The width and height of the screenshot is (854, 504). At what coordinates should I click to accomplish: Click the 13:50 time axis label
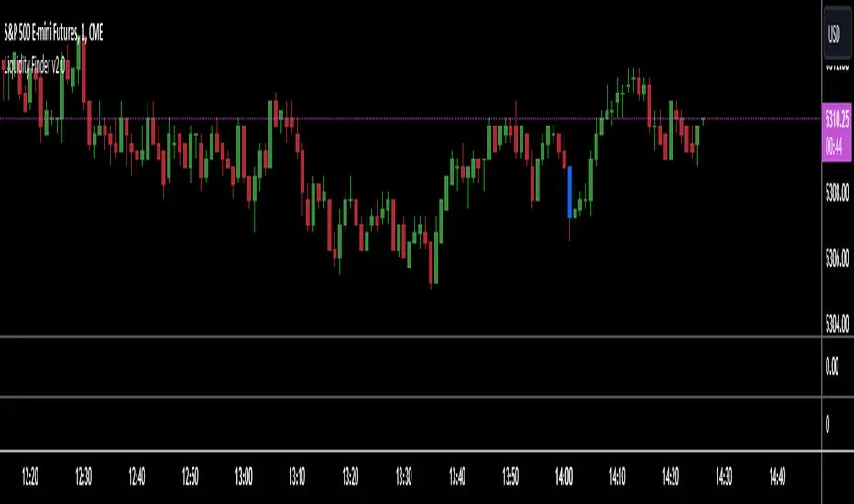[x=510, y=477]
